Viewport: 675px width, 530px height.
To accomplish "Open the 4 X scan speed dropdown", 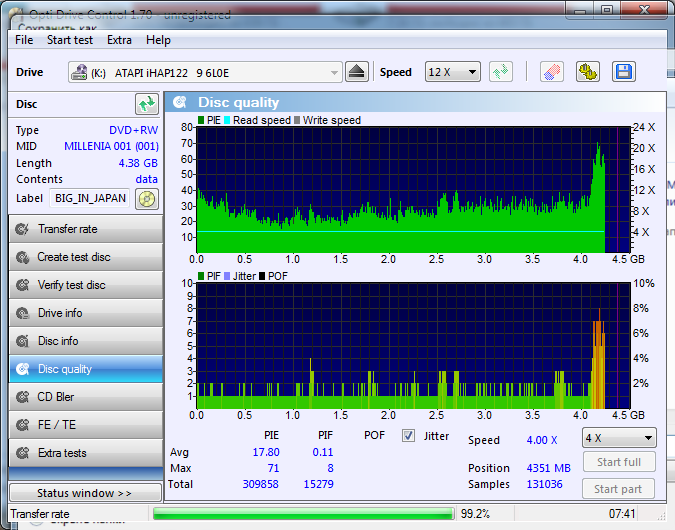I will (619, 438).
